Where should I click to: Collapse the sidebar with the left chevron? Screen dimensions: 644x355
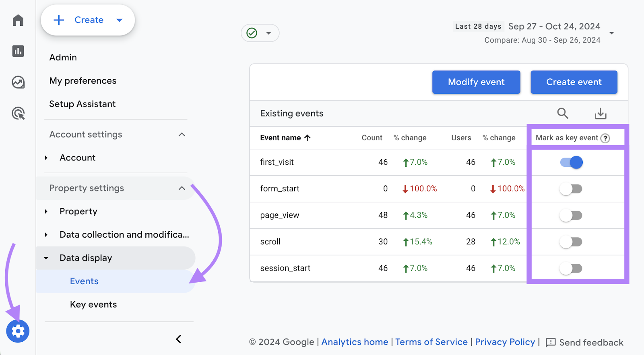[179, 339]
